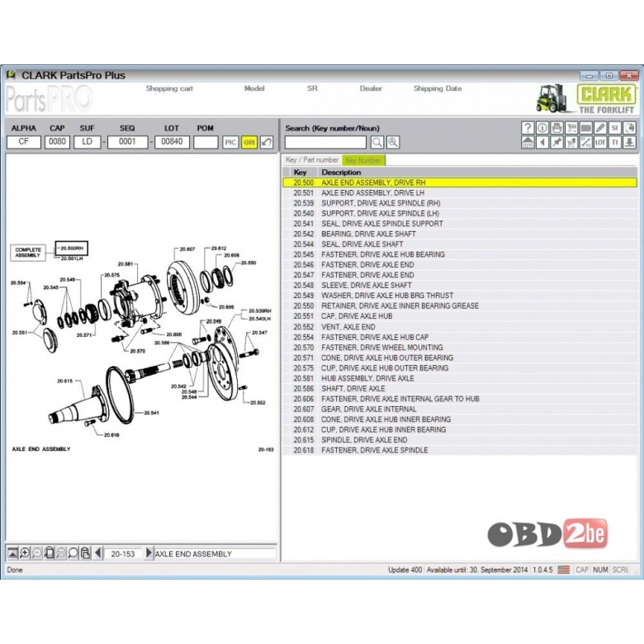Go home using the house icon
The image size is (644, 644).
pos(528,143)
